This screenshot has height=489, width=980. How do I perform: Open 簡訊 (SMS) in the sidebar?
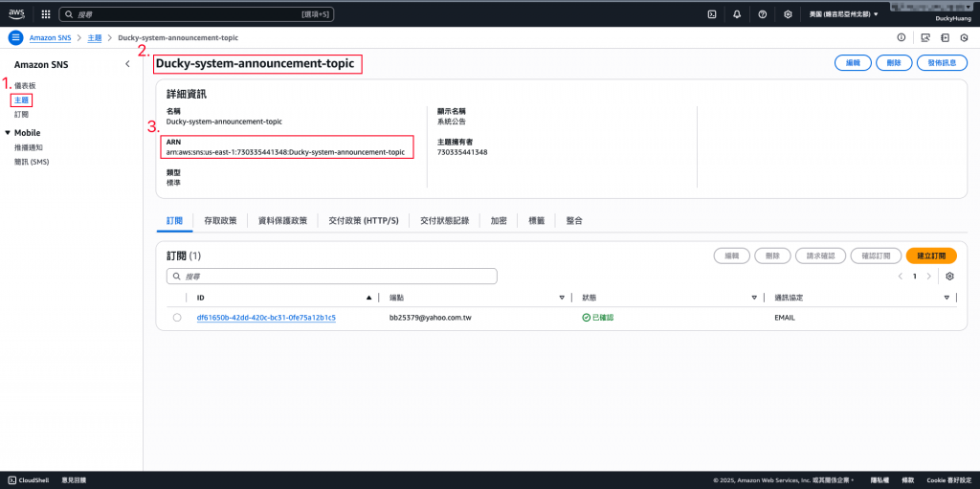click(x=32, y=162)
